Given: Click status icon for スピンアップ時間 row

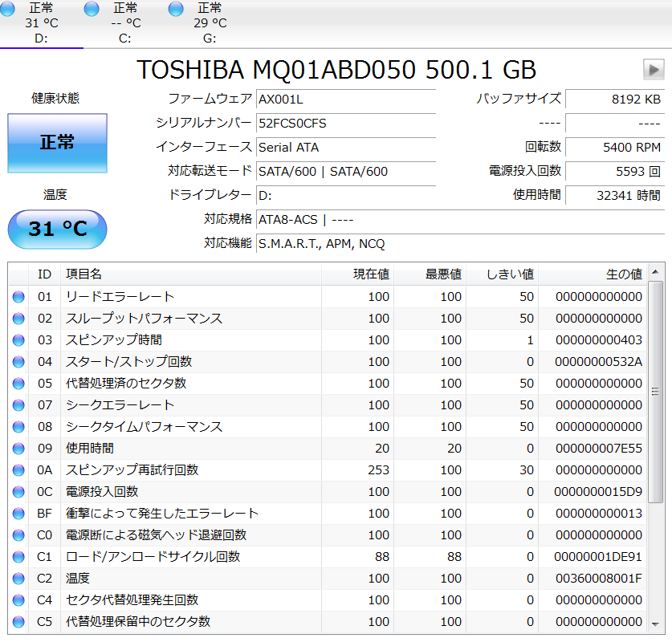Looking at the screenshot, I should pos(18,340).
